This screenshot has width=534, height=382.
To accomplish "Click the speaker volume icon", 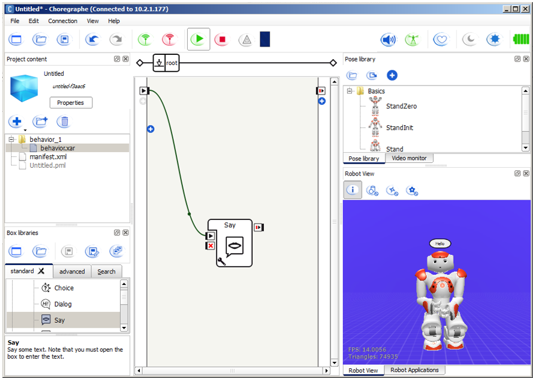I will (388, 40).
